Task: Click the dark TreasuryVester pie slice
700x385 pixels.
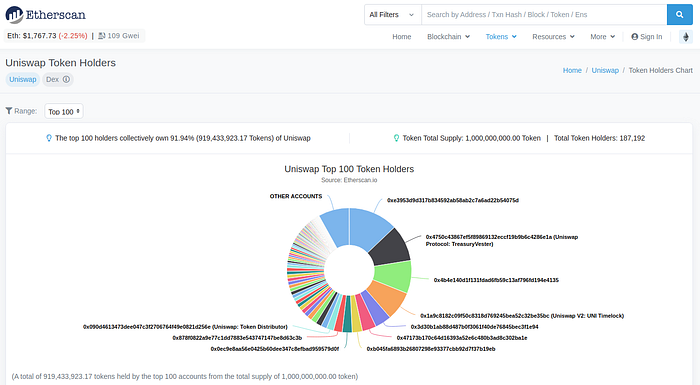Action: pyautogui.click(x=391, y=247)
